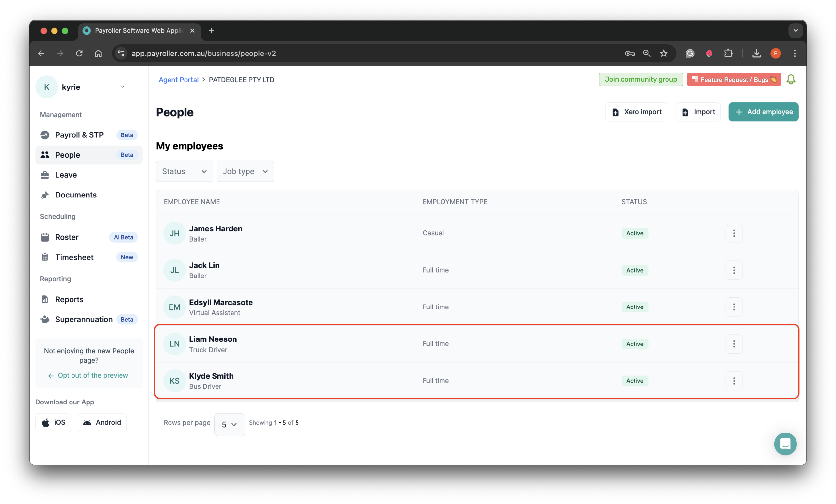The width and height of the screenshot is (836, 504).
Task: Open the Reports icon
Action: coord(45,299)
